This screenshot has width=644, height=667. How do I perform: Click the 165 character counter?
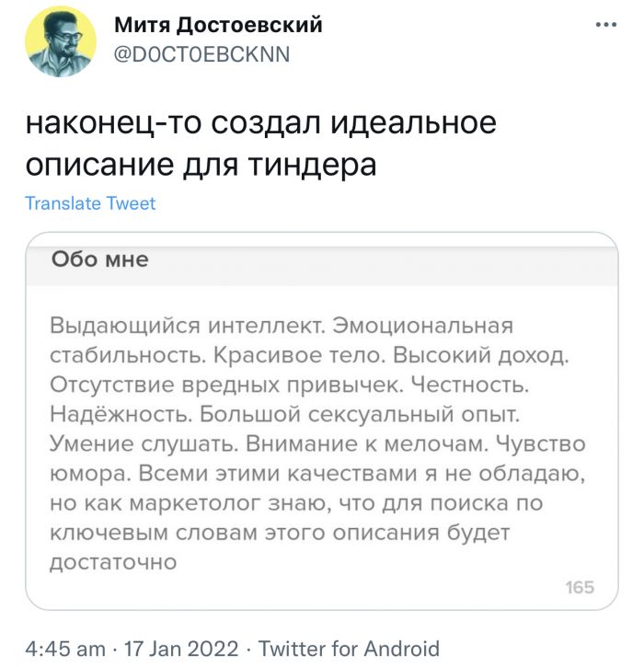coord(580,587)
